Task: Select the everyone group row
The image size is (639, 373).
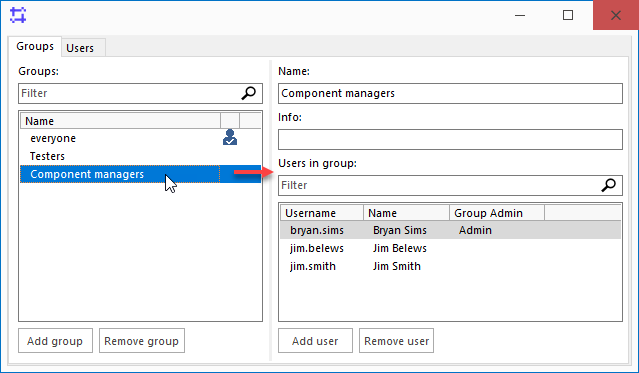Action: pyautogui.click(x=141, y=138)
